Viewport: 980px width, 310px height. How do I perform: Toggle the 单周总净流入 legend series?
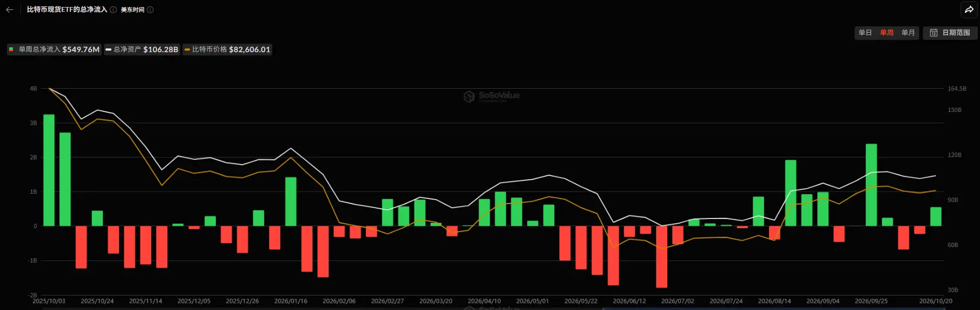point(54,50)
